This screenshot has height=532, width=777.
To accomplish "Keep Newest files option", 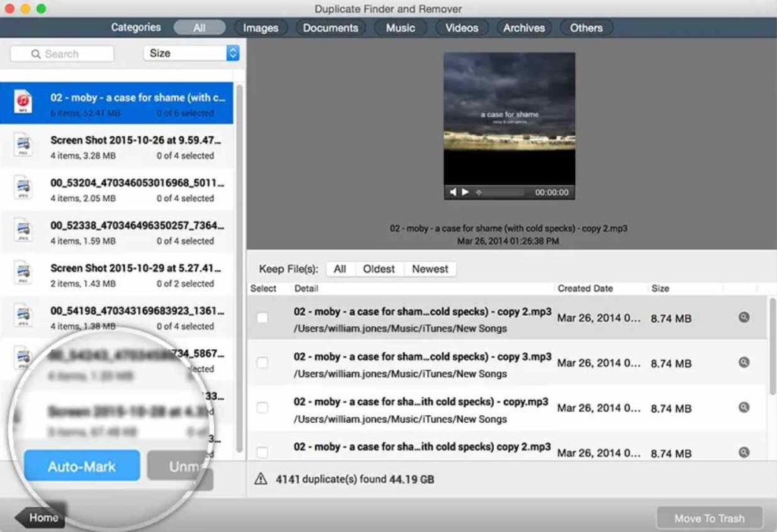I will point(429,269).
